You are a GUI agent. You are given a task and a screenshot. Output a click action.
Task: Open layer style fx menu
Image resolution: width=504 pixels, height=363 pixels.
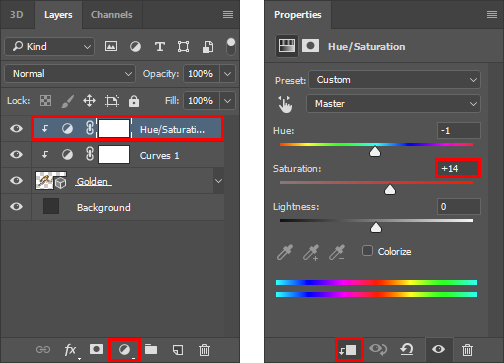[71, 350]
